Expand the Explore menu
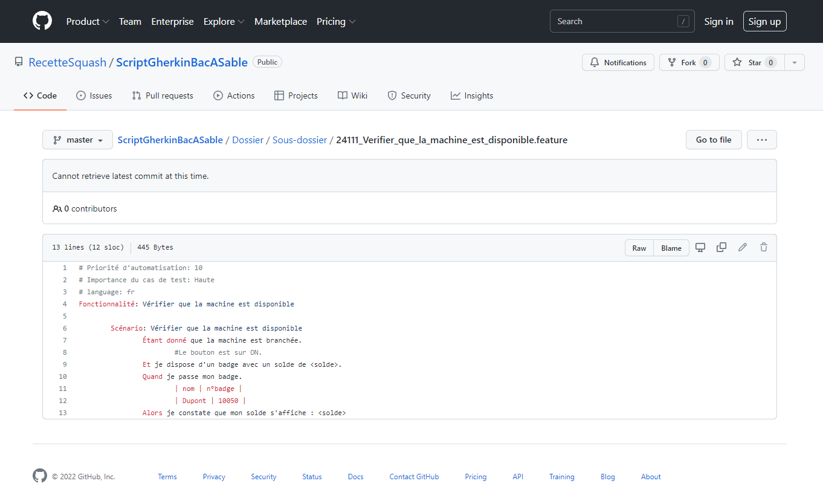Viewport: 823px width, 504px height. coord(224,21)
